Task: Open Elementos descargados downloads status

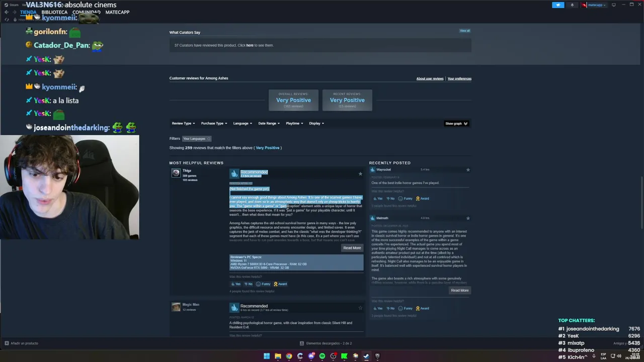Action: click(326, 343)
